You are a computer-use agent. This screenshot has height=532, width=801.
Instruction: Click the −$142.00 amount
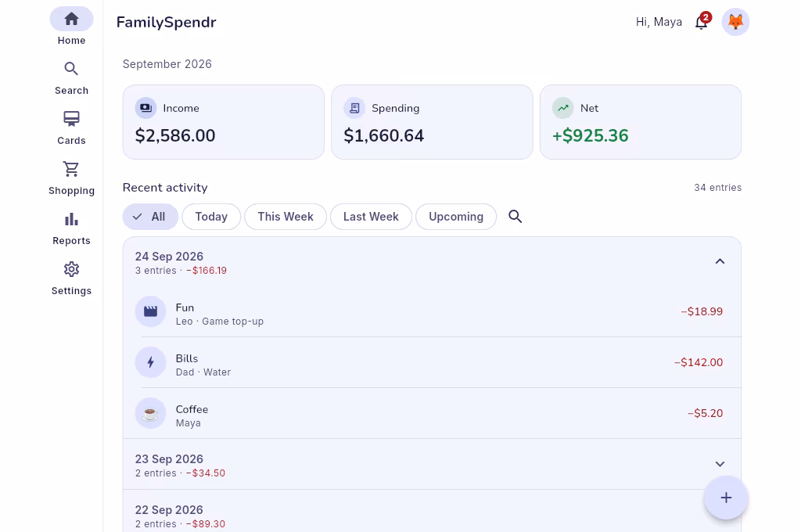pyautogui.click(x=699, y=362)
